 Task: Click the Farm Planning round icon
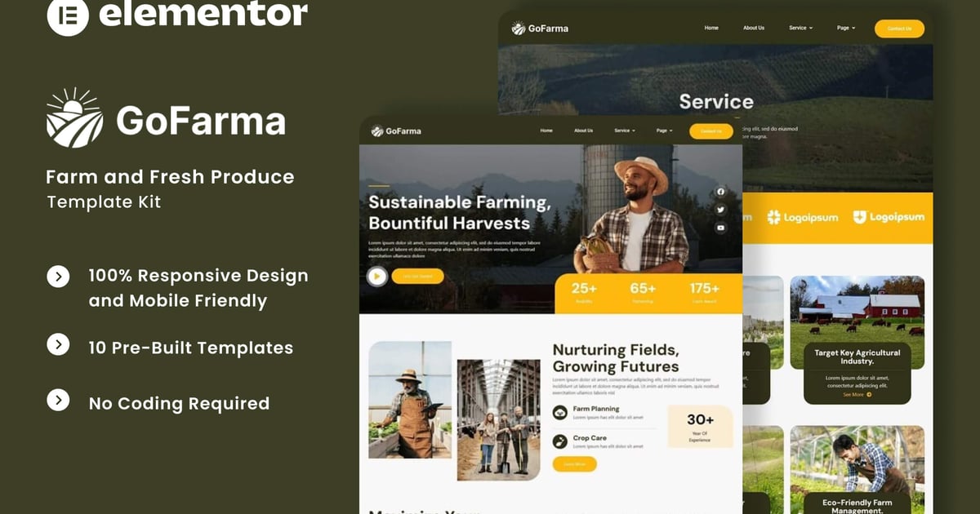point(560,413)
